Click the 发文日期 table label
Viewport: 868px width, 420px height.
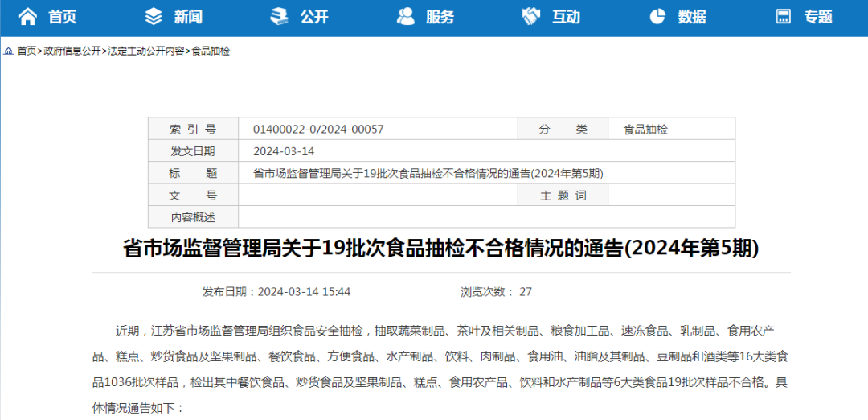pyautogui.click(x=193, y=151)
